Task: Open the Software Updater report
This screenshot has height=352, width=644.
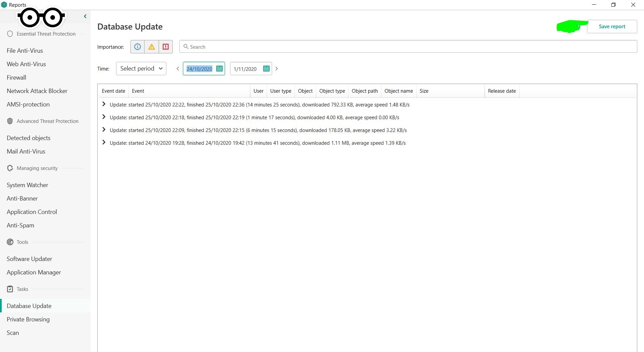Action: tap(30, 259)
